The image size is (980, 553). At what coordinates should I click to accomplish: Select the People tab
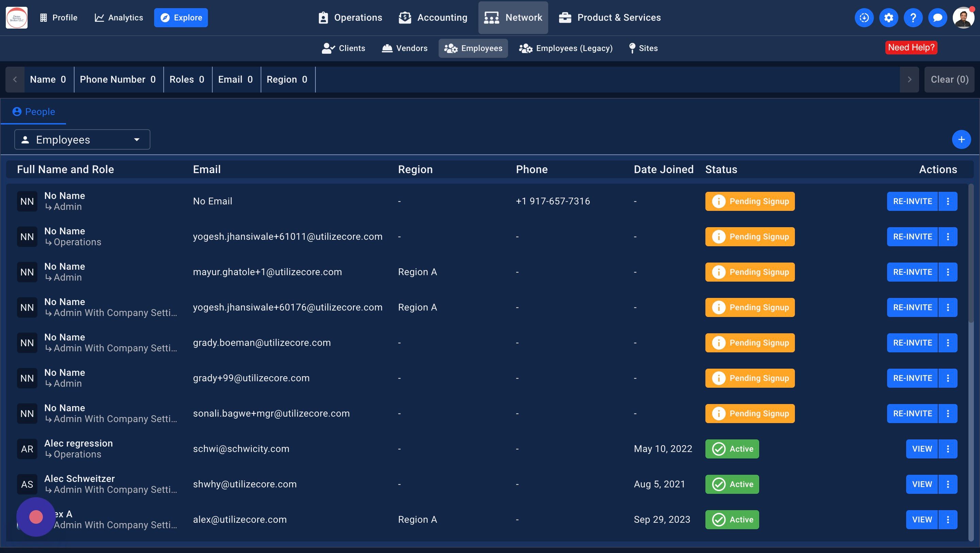click(x=34, y=112)
